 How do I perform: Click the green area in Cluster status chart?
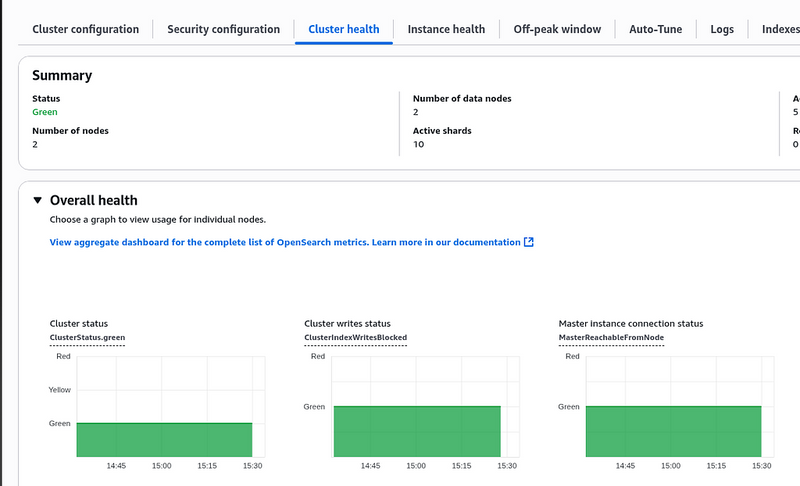[164, 439]
